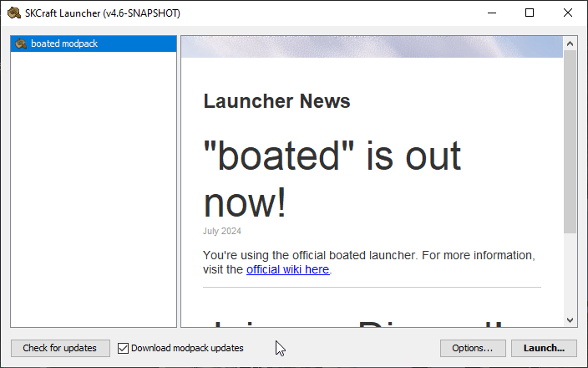Click the "boated" is out now! headline

point(332,178)
